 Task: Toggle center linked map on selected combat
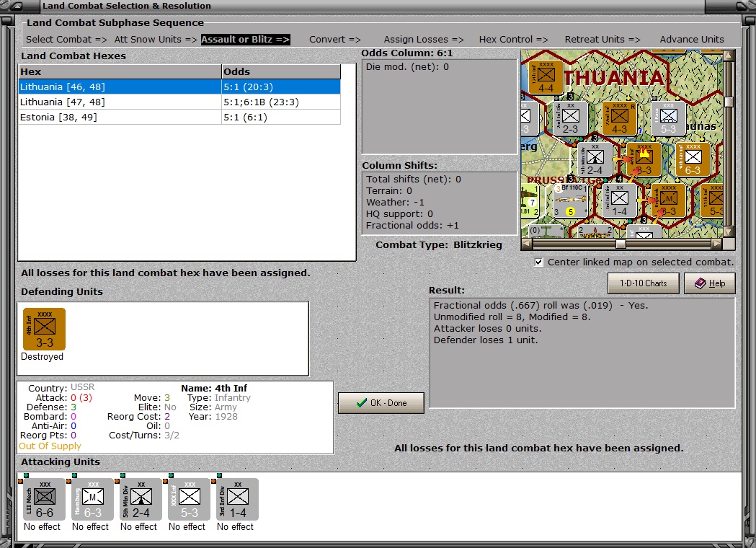(539, 262)
